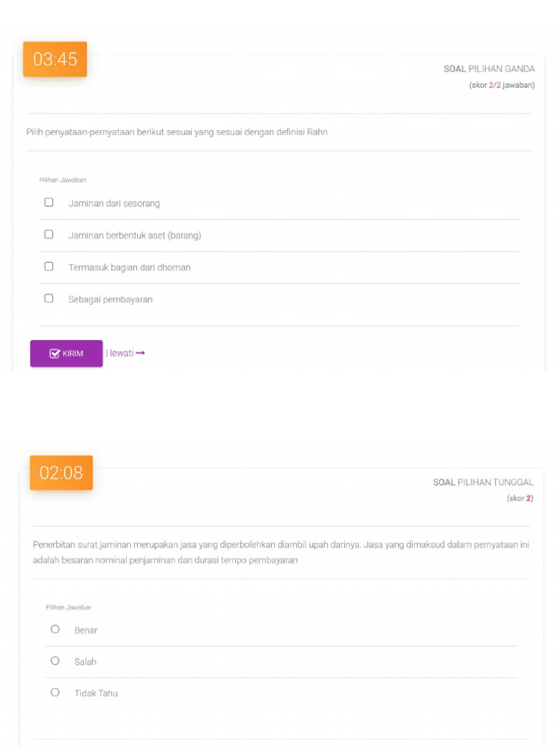This screenshot has width=560, height=747.
Task: Click the 'SOAL PILIHAN TUNGGAL' heading
Action: pos(483,482)
